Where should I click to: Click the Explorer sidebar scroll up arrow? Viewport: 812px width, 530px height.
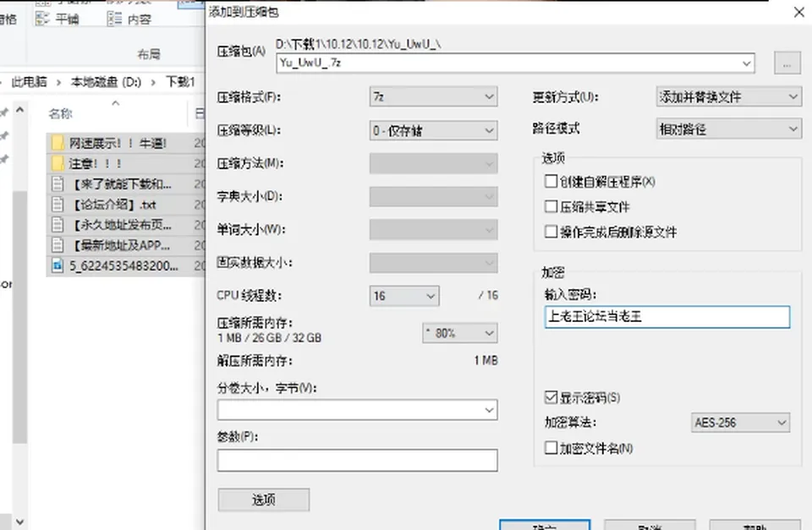click(x=19, y=110)
